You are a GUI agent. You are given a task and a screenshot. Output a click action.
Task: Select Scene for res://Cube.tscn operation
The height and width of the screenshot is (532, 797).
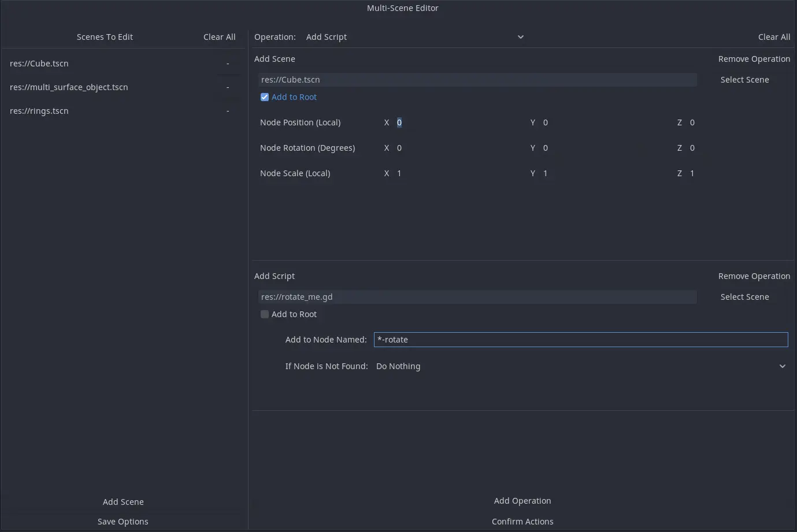744,80
